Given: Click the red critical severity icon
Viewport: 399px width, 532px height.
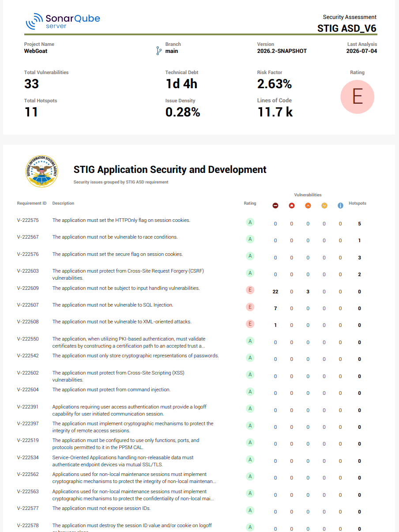Looking at the screenshot, I should 292,206.
